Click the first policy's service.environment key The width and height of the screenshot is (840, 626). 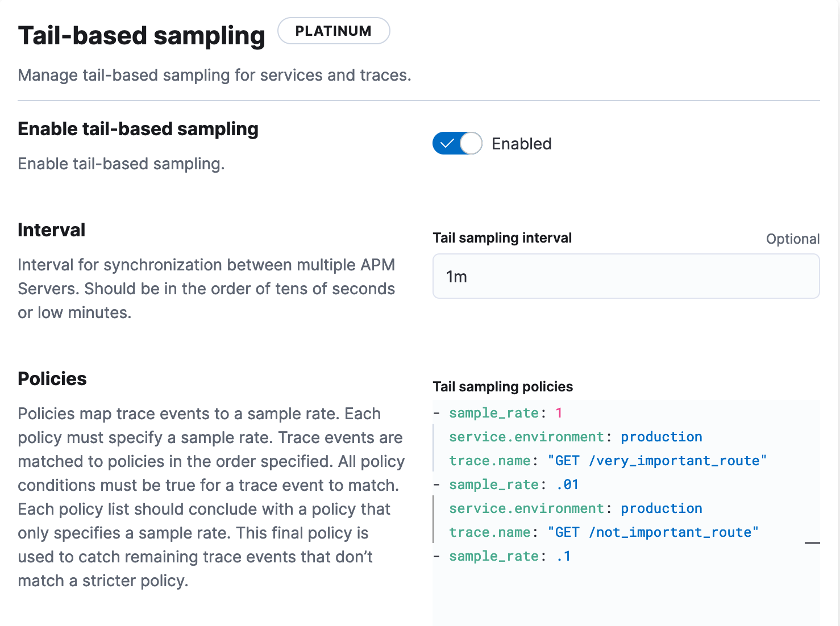[x=526, y=437]
